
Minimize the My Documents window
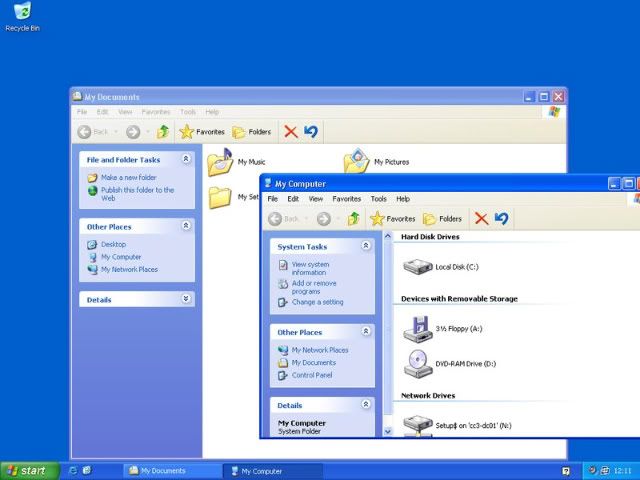[529, 97]
